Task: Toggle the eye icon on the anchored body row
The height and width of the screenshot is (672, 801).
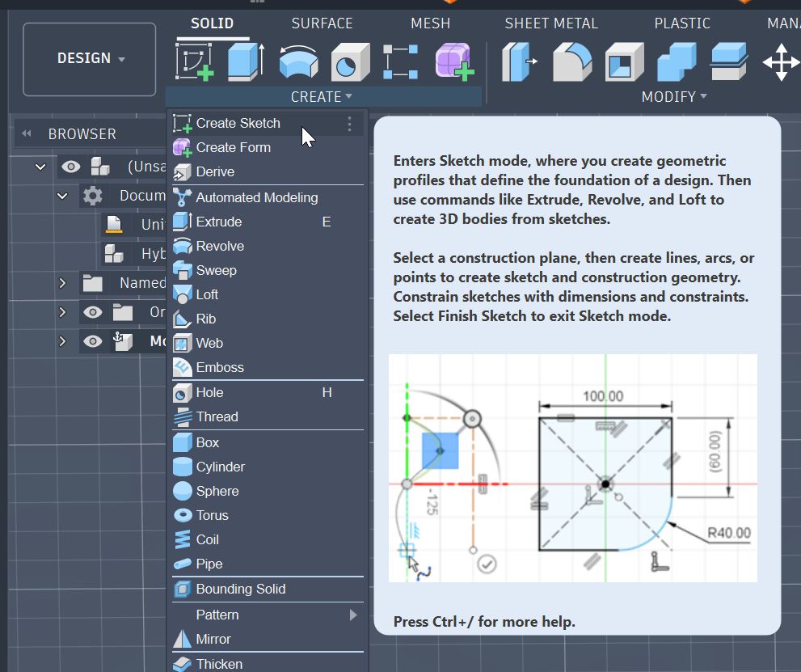Action: pyautogui.click(x=93, y=340)
